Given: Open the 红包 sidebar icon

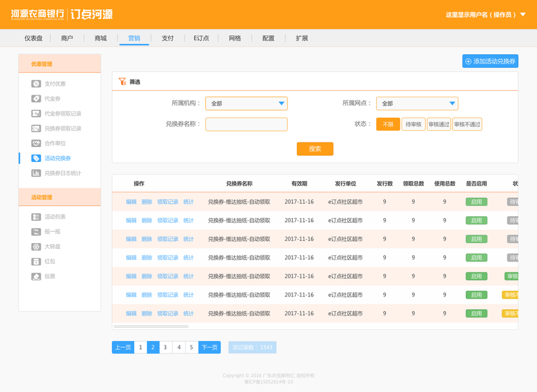Looking at the screenshot, I should tap(36, 261).
